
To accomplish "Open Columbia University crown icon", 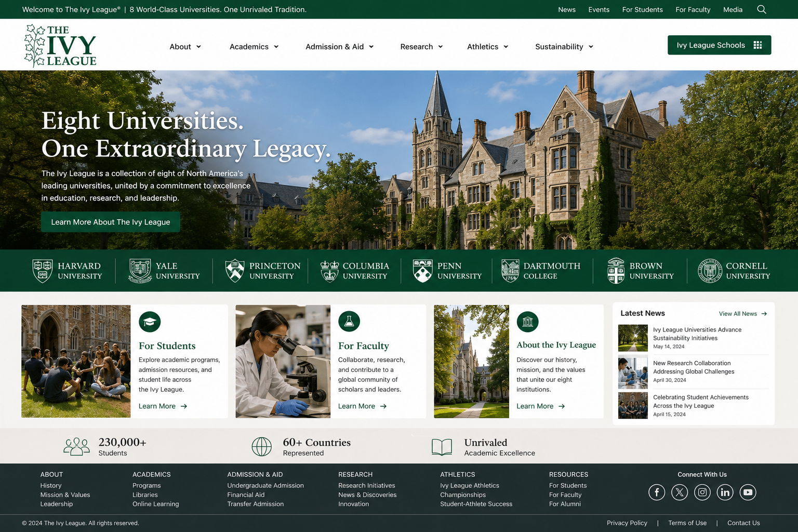I will tap(329, 271).
